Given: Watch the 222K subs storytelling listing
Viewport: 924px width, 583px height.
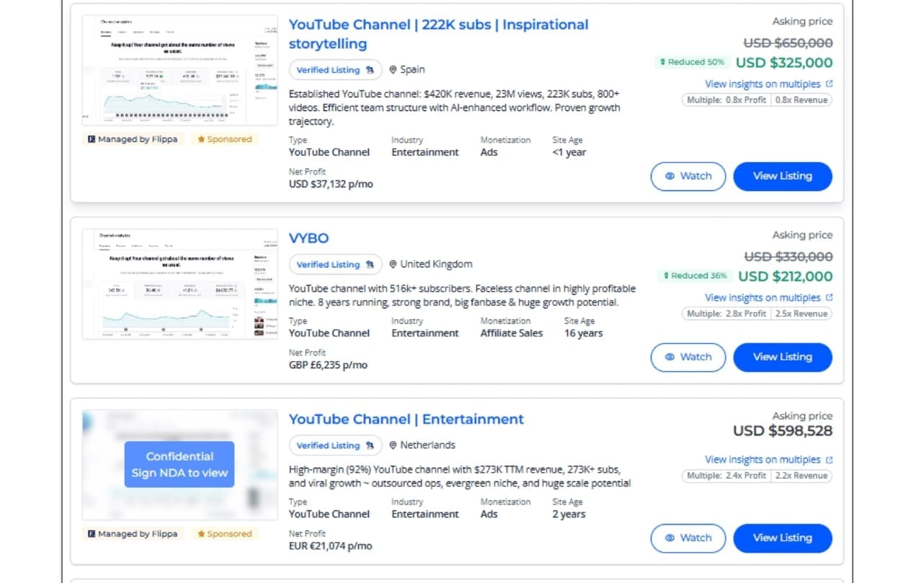Looking at the screenshot, I should (x=688, y=176).
